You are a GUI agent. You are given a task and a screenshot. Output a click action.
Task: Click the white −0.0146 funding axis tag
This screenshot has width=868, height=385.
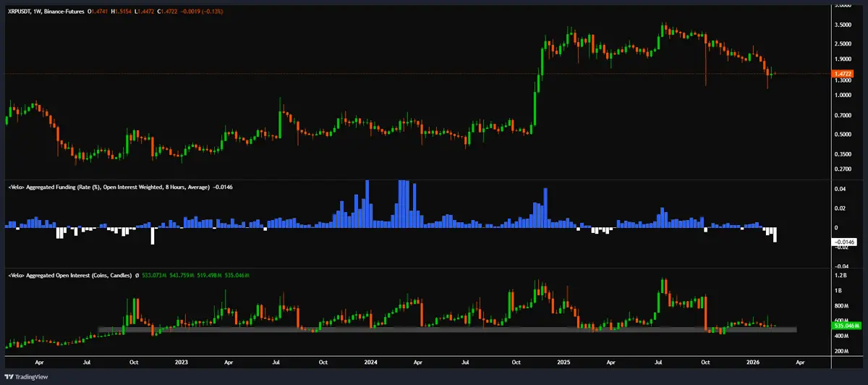[844, 241]
